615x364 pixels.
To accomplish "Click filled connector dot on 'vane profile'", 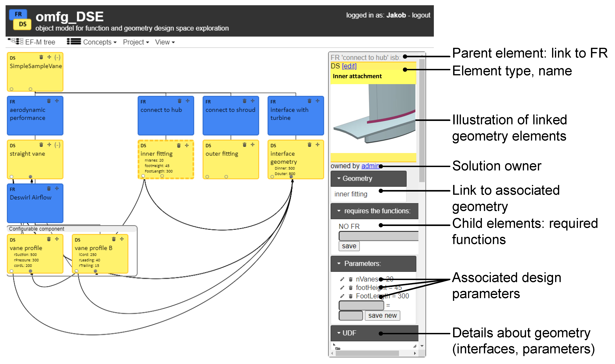I will (x=30, y=271).
